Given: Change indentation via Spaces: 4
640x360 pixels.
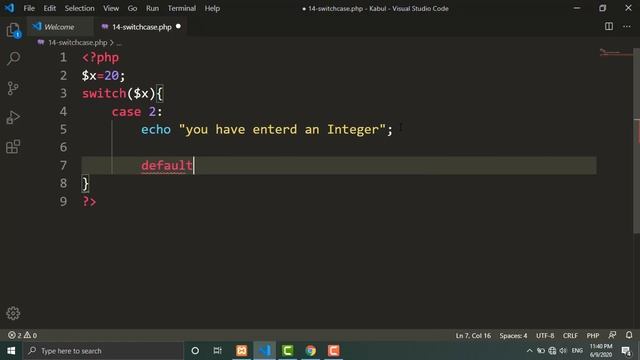Looking at the screenshot, I should (513, 336).
